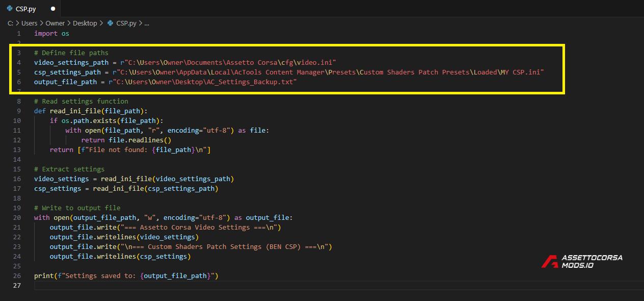Click line number 16 in the gutter

pyautogui.click(x=17, y=179)
